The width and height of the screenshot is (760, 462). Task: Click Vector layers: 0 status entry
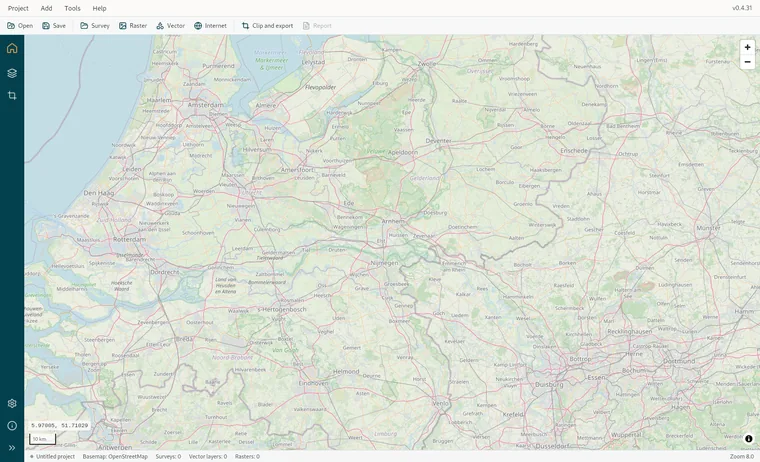pos(208,457)
